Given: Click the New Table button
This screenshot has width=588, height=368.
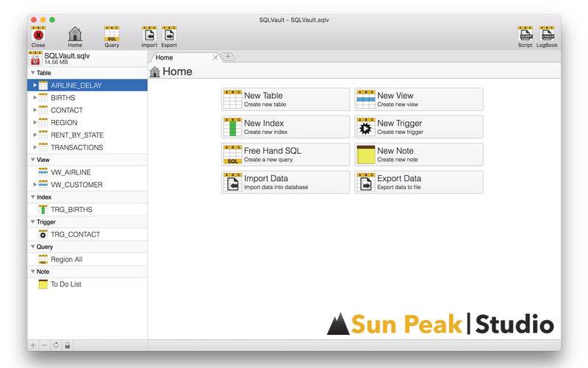Looking at the screenshot, I should click(285, 99).
